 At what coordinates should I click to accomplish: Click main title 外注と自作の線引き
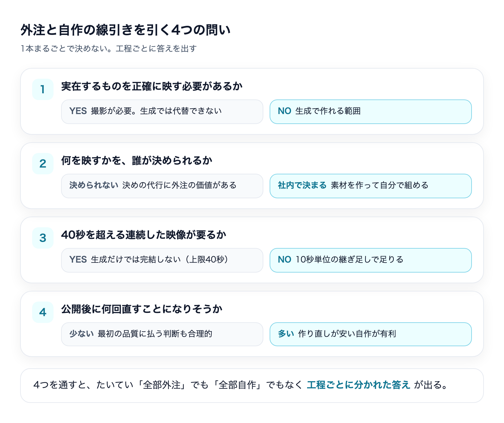(125, 30)
